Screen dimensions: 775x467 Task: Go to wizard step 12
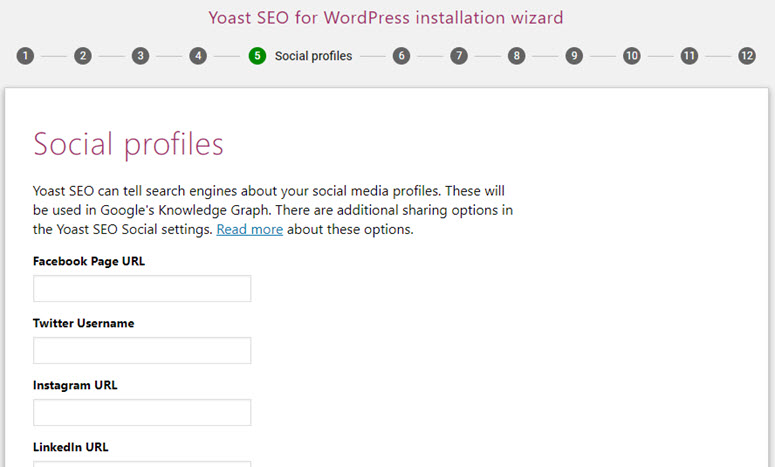747,56
